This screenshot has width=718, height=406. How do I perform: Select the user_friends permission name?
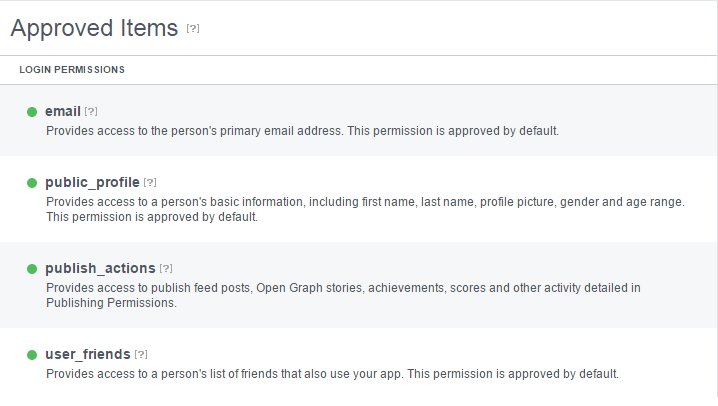(x=88, y=355)
